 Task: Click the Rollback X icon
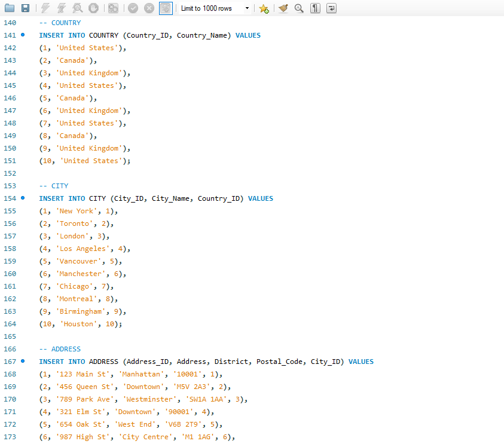[x=149, y=8]
